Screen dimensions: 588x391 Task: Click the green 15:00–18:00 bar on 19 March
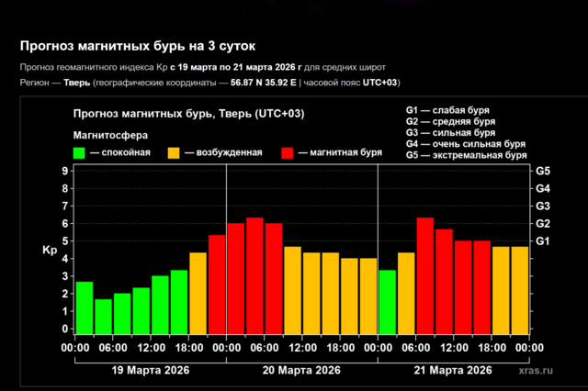(x=179, y=302)
